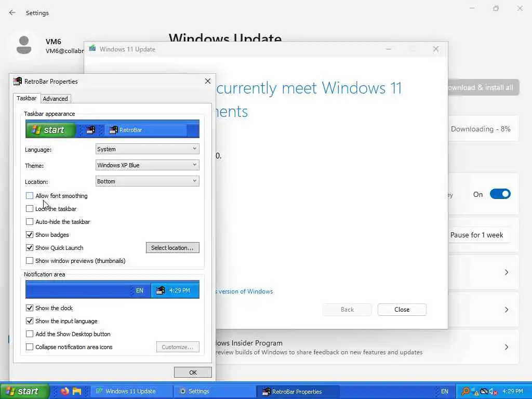
Task: Open the Location dropdown set to Bottom
Action: 147,181
